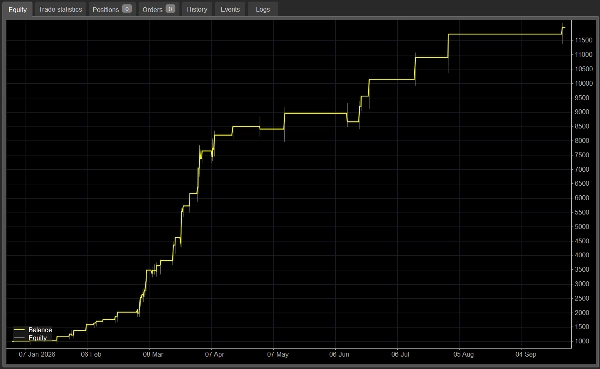Switch to the History tab
Screen dimensions: 600x369
pyautogui.click(x=197, y=10)
